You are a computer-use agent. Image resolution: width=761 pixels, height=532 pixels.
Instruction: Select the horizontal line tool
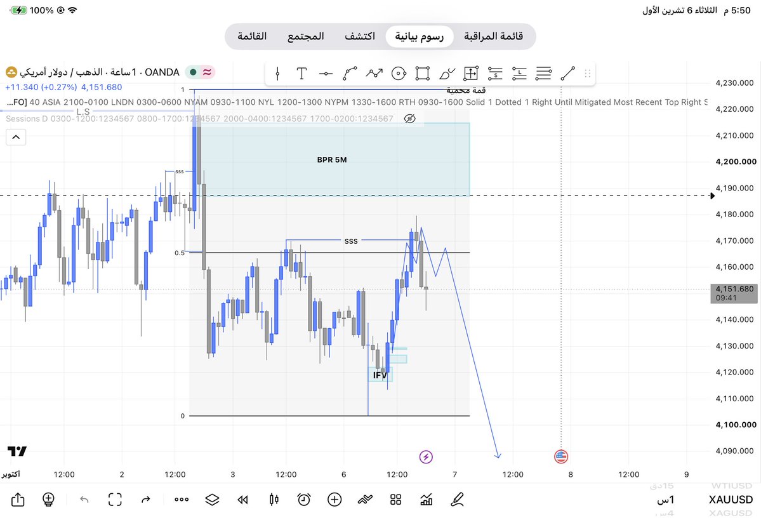click(x=326, y=74)
